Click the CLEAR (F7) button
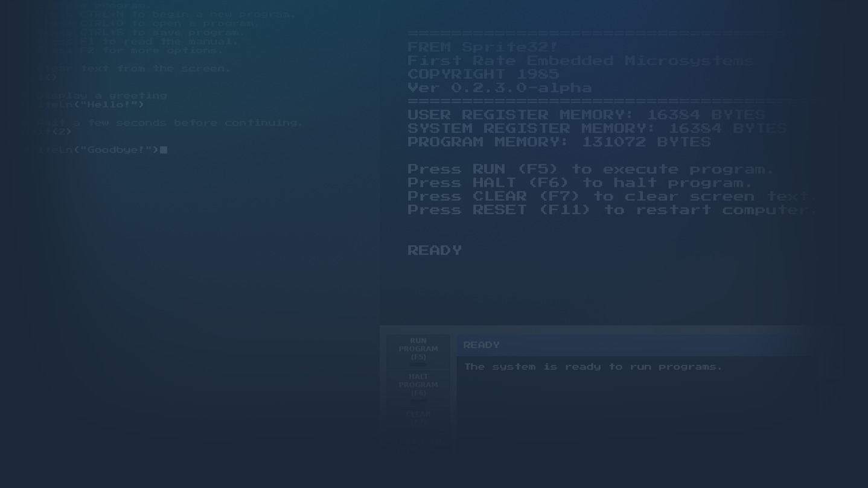This screenshot has height=488, width=868. pyautogui.click(x=418, y=418)
